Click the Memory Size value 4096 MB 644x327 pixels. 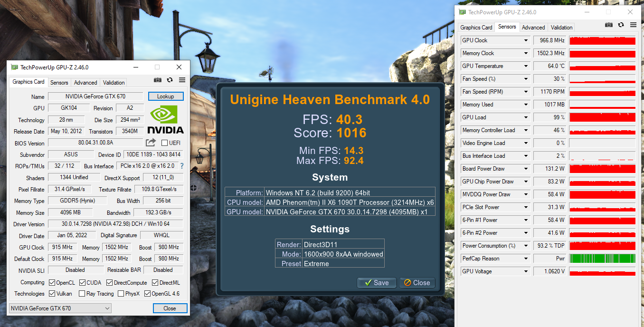70,212
